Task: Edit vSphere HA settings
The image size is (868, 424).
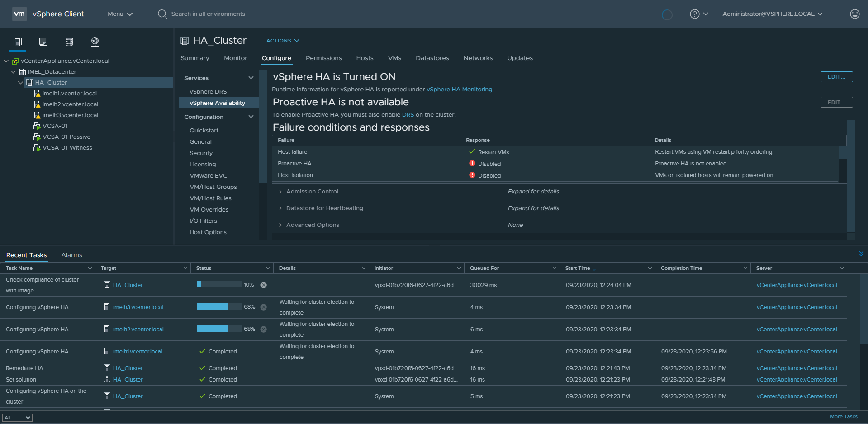Action: tap(836, 77)
